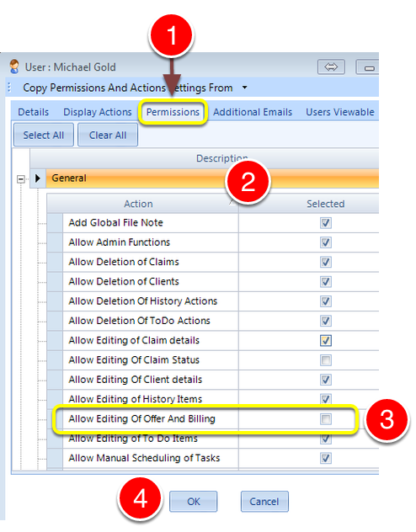The width and height of the screenshot is (416, 532).
Task: Click the Cancel button
Action: click(x=264, y=501)
